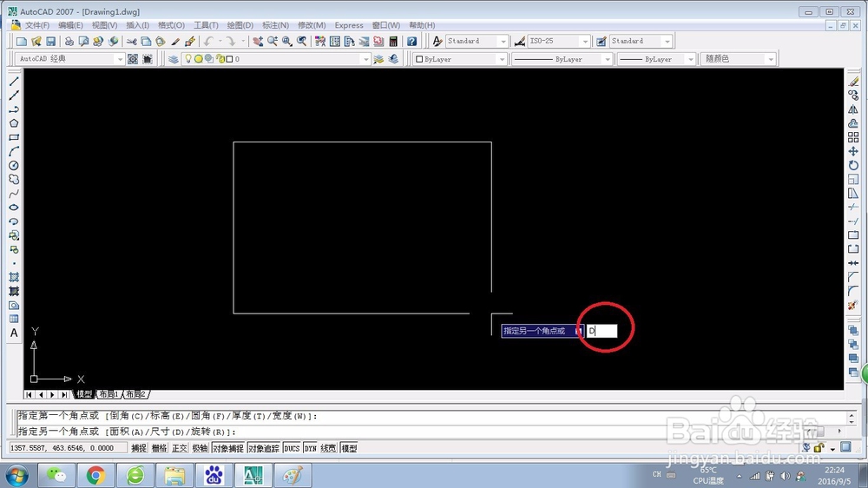
Task: Toggle the DYN dynamic input button
Action: [310, 448]
